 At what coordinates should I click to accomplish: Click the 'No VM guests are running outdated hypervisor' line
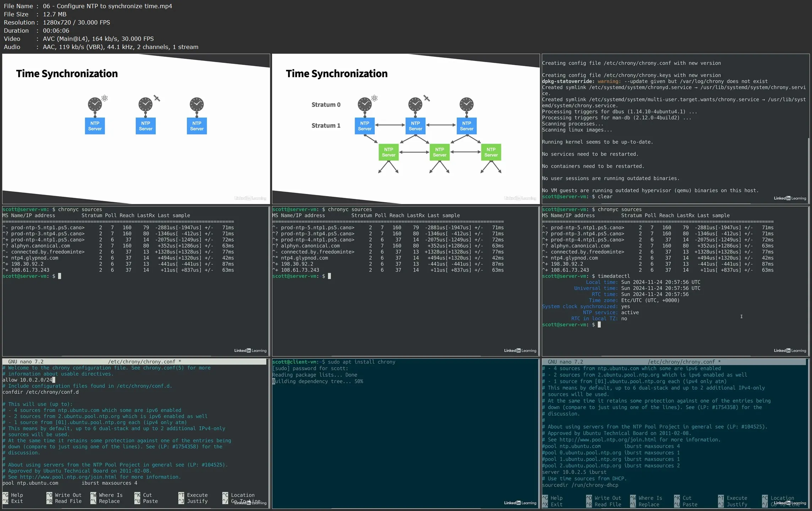click(650, 191)
